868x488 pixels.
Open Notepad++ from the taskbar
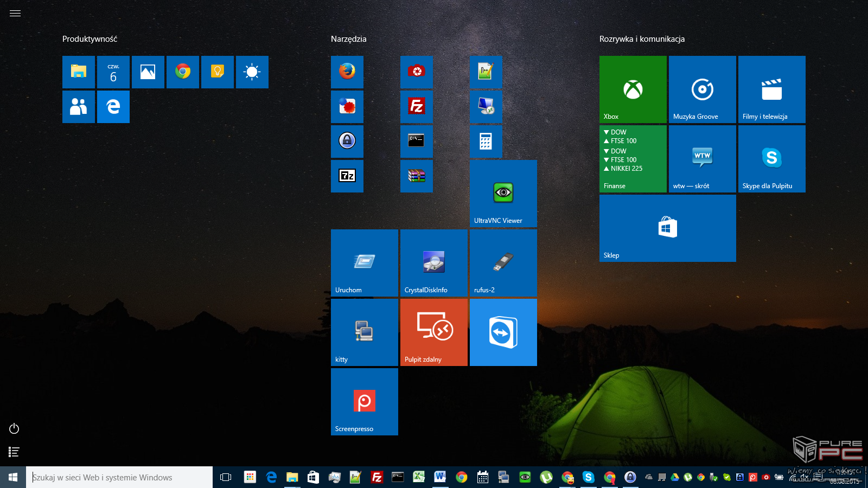355,477
